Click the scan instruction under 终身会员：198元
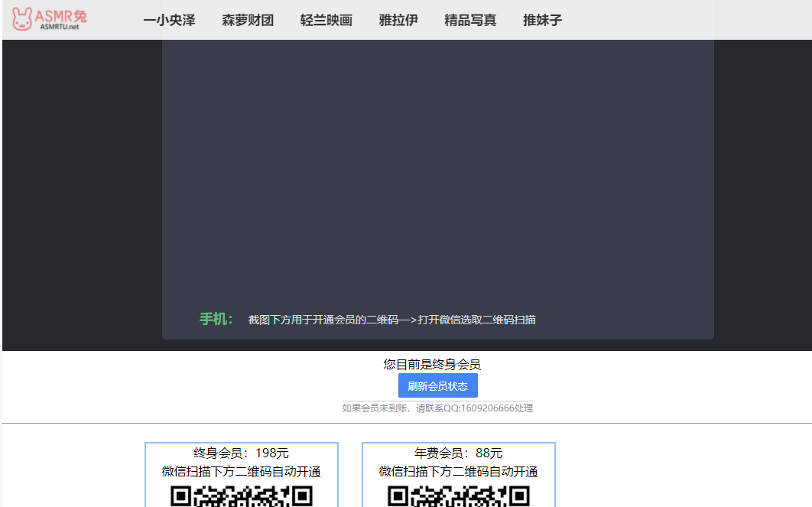This screenshot has width=812, height=507. click(x=242, y=472)
